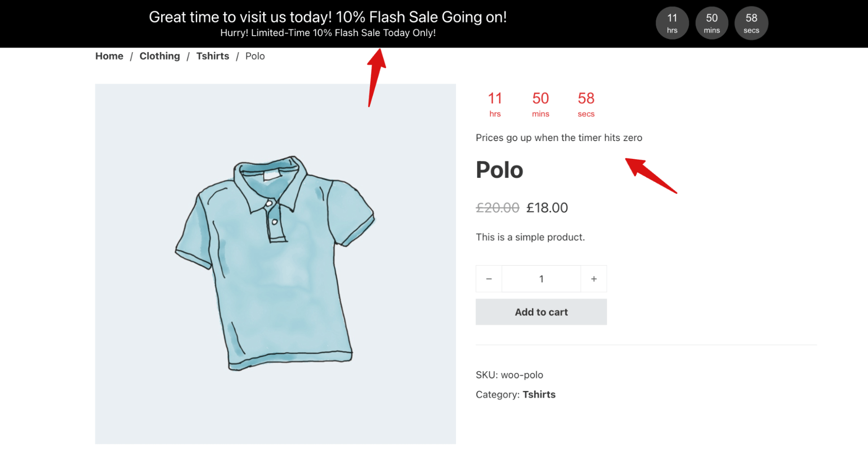The height and width of the screenshot is (470, 868).
Task: Click the crossed-out £20.00 price
Action: click(x=497, y=207)
